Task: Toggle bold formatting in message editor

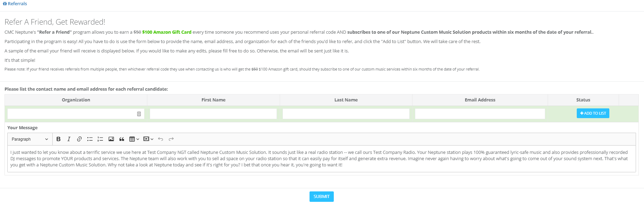Action: pyautogui.click(x=59, y=139)
